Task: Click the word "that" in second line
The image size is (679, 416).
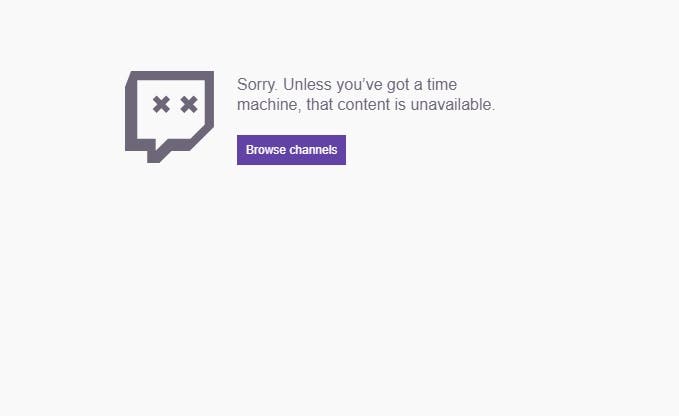Action: 320,105
